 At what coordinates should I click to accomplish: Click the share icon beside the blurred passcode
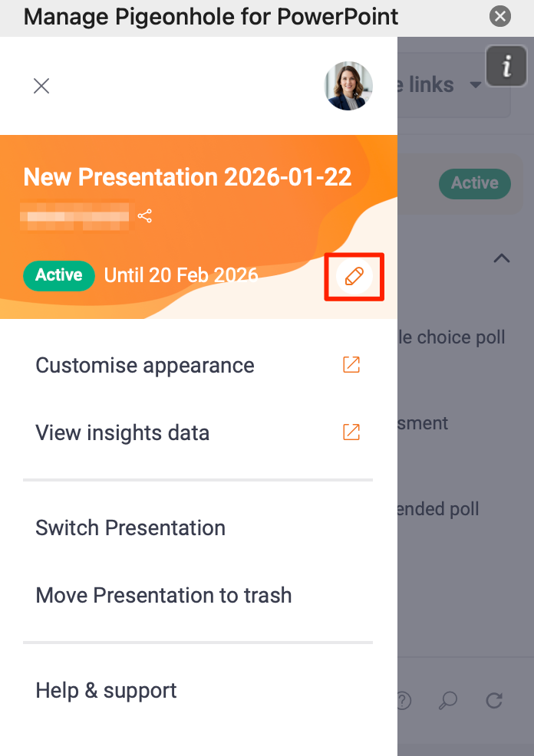point(145,216)
